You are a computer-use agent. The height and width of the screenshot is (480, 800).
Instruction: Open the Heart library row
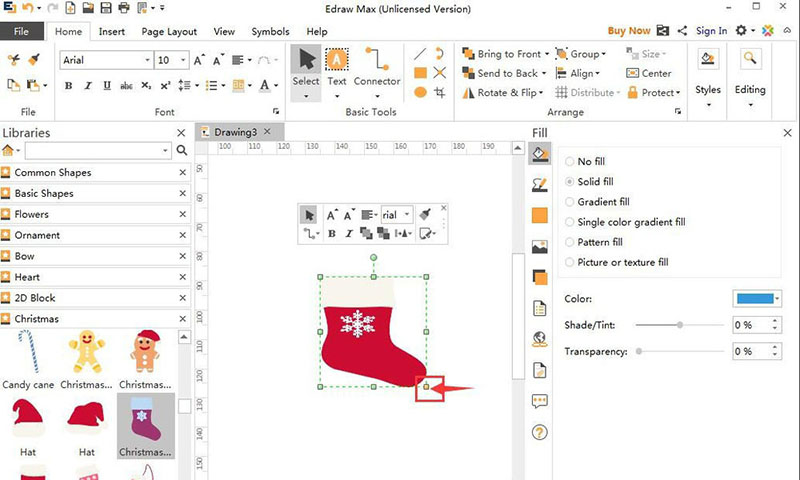(95, 277)
